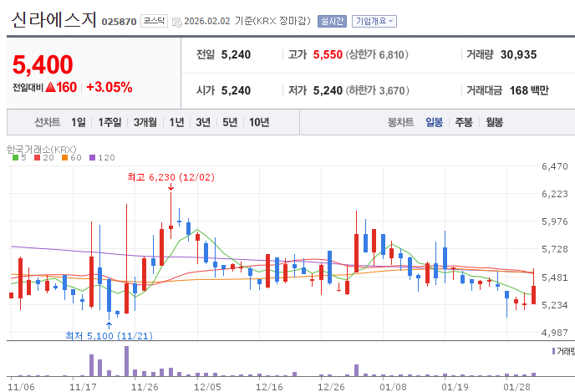Click the 6,470 price axis label
The image size is (575, 392).
(x=555, y=166)
